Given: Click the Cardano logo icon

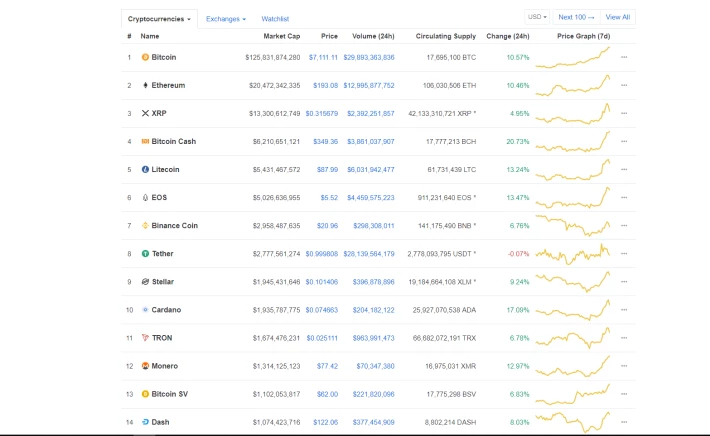Looking at the screenshot, I should 145,310.
